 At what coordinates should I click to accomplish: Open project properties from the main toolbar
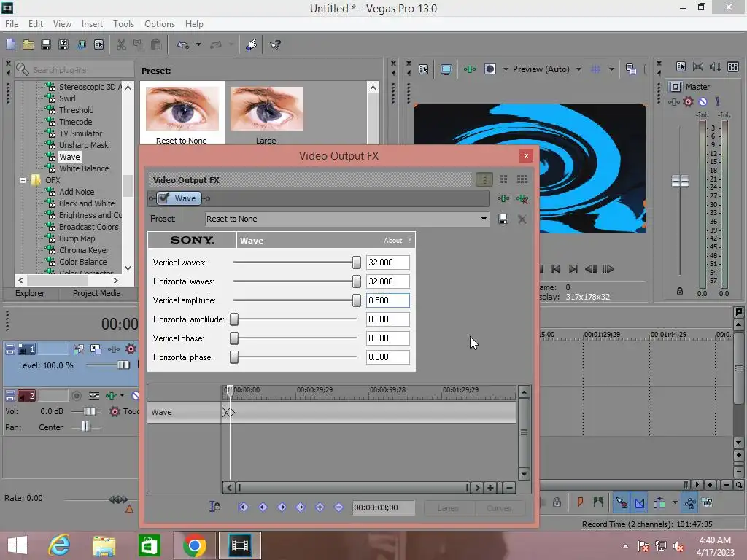(x=98, y=44)
